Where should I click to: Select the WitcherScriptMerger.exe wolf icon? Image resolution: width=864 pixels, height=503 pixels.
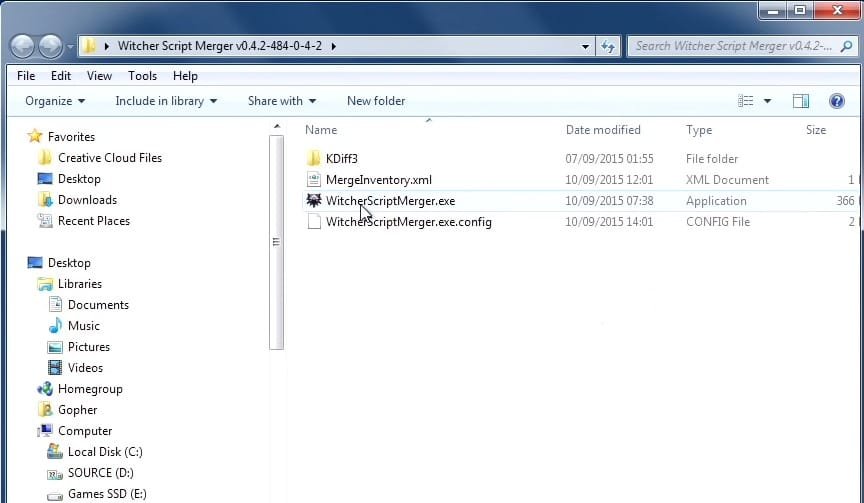(314, 201)
